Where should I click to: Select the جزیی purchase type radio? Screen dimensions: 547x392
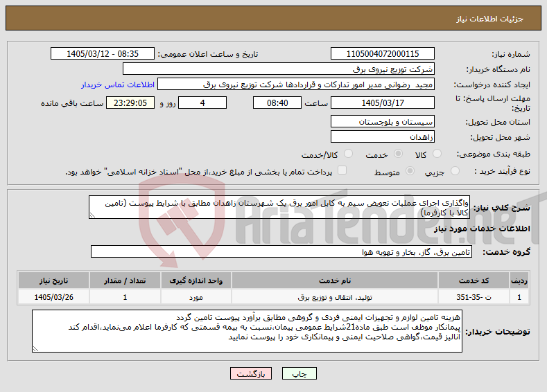[x=455, y=171]
